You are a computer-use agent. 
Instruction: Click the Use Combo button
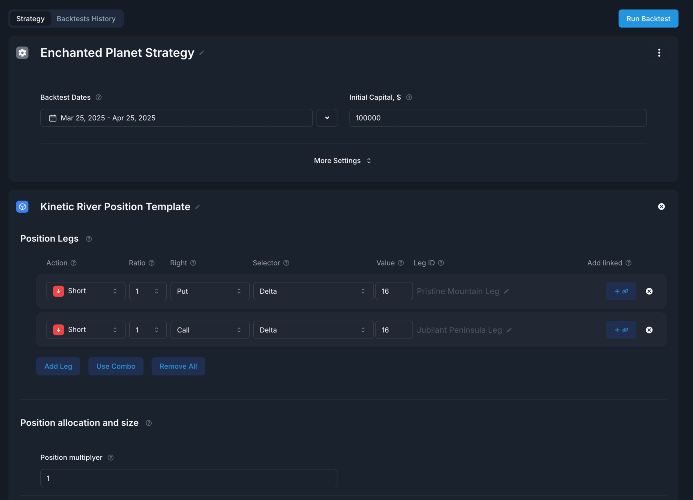(x=116, y=366)
